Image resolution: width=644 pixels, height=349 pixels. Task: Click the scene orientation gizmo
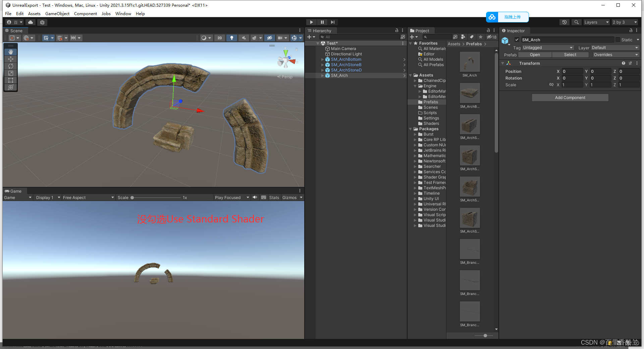click(286, 60)
